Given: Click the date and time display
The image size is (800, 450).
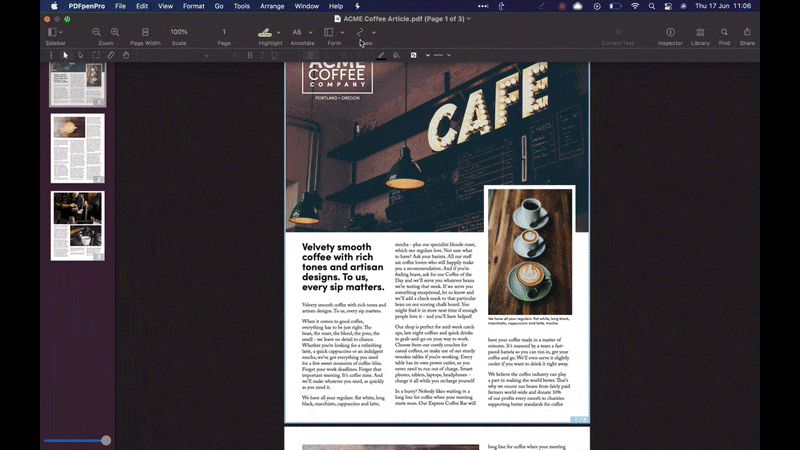Looking at the screenshot, I should click(x=723, y=6).
